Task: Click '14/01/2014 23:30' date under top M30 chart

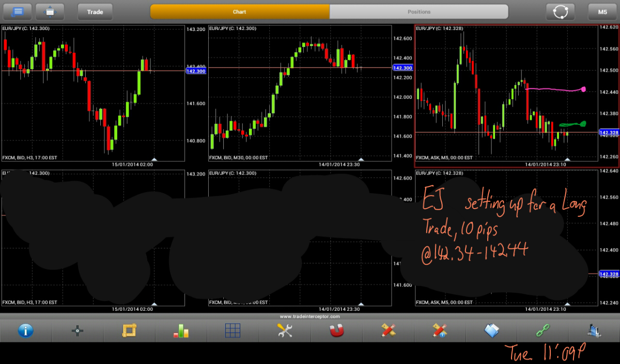Action: coord(339,165)
